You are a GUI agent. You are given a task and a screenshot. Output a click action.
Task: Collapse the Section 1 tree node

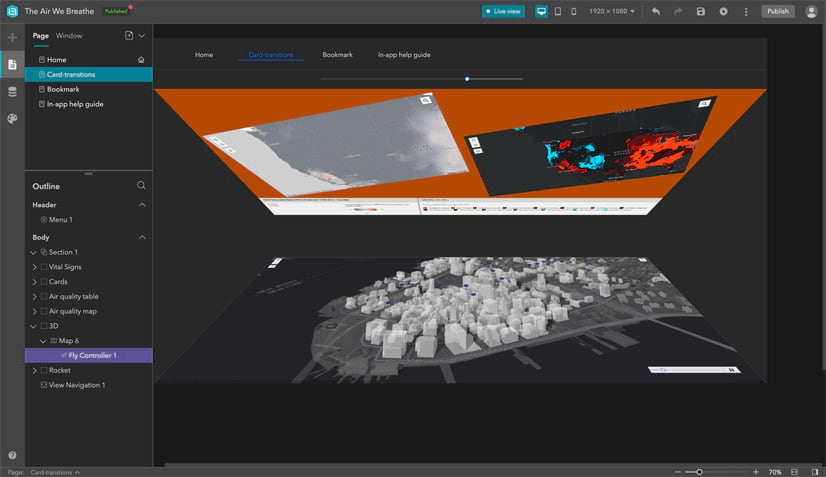(34, 252)
